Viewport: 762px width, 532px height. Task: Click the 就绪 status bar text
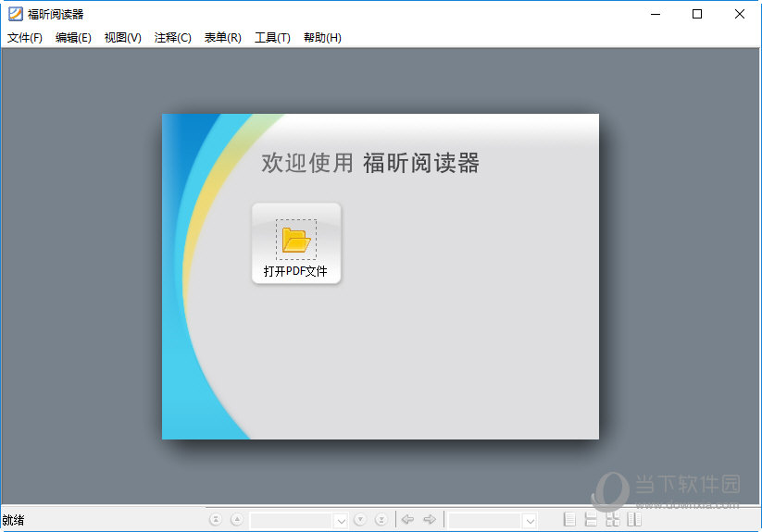coord(13,520)
